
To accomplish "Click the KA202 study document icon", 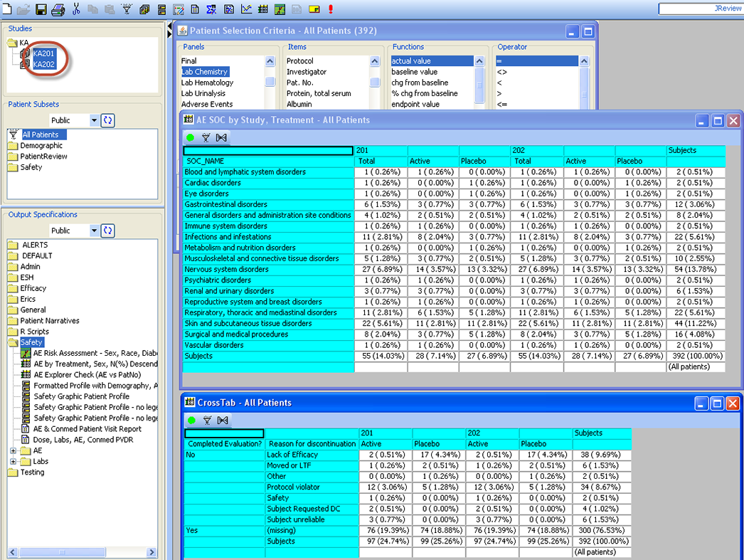I will 25,64.
